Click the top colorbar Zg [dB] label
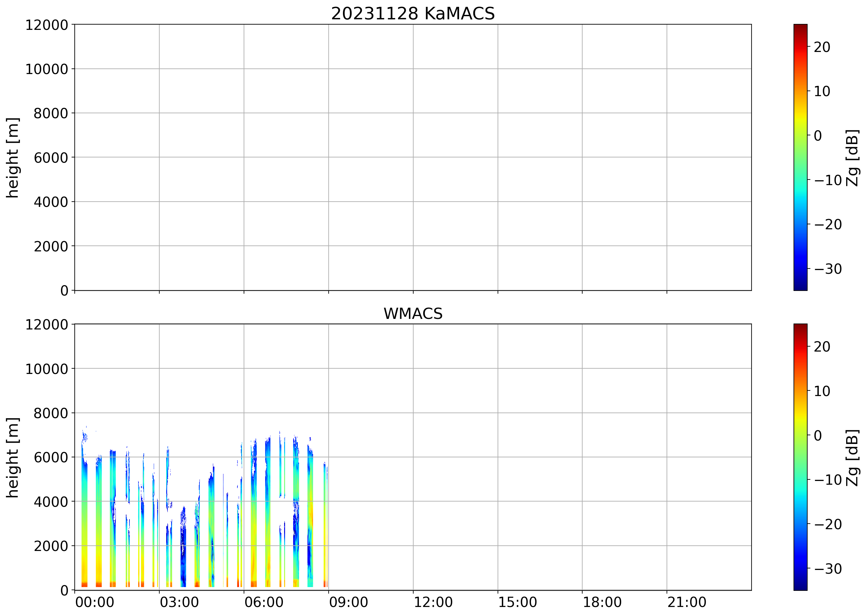Image resolution: width=867 pixels, height=616 pixels. coord(853,157)
